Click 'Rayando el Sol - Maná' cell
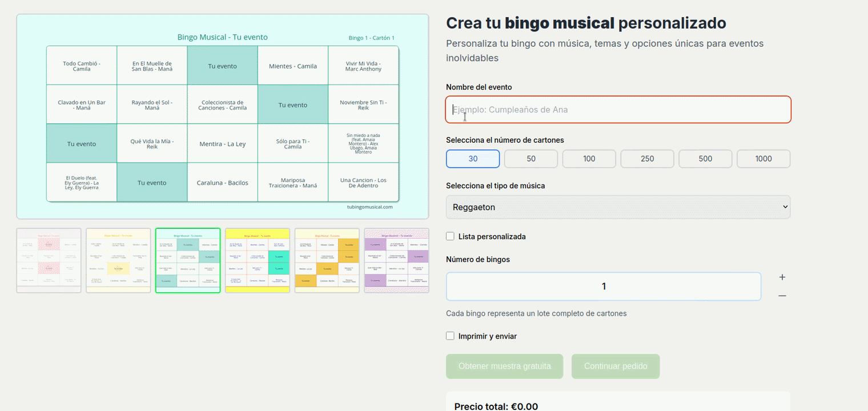The width and height of the screenshot is (868, 411). point(152,104)
